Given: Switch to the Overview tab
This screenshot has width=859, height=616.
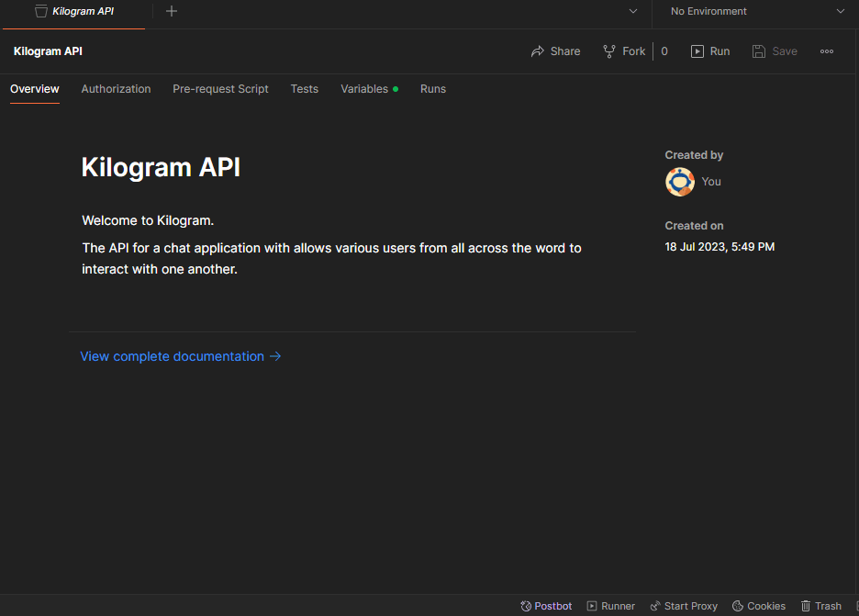Looking at the screenshot, I should pos(35,89).
